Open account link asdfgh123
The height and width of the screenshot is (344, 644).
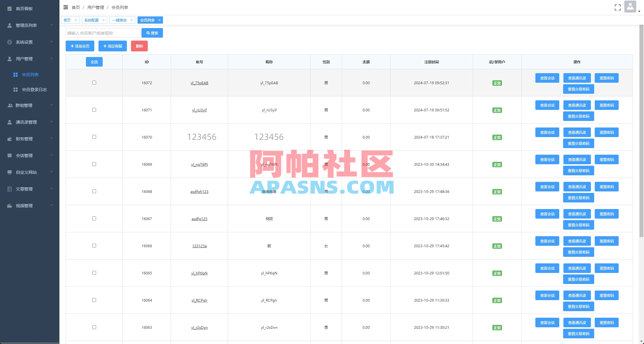tap(199, 191)
